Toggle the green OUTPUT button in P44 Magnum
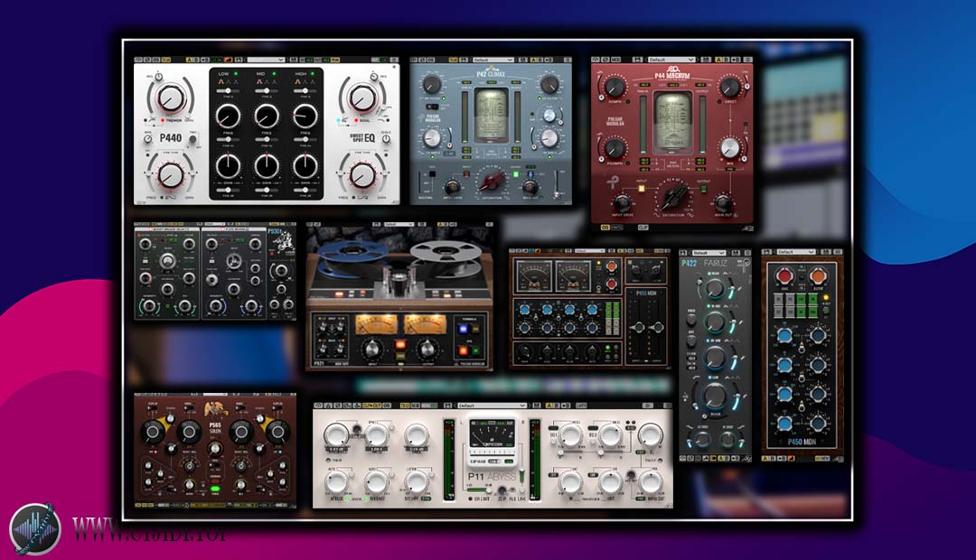Screen dimensions: 976x560 point(704,189)
